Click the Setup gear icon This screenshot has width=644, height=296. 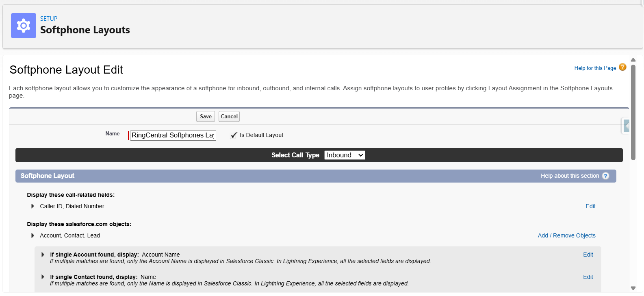24,26
